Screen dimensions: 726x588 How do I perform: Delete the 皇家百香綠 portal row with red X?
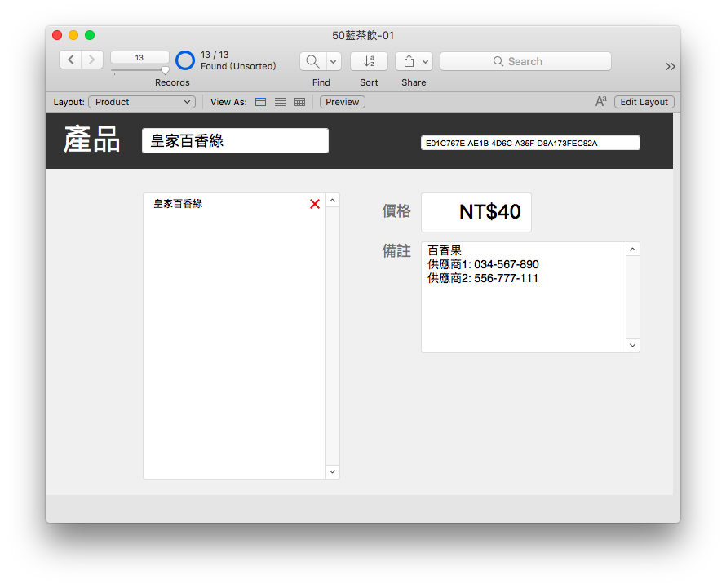315,204
